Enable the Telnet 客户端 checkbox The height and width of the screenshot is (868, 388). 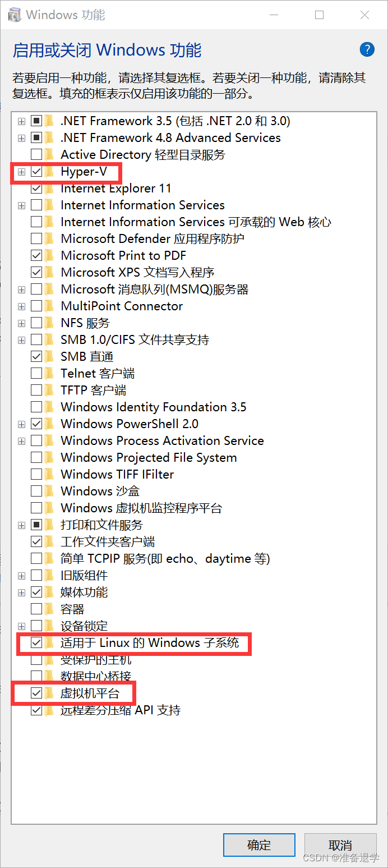tap(36, 373)
